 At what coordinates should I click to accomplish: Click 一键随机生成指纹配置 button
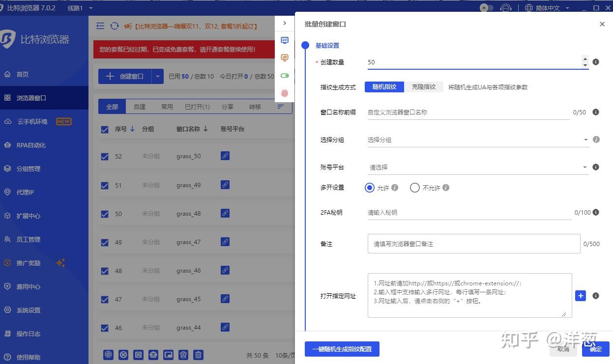click(342, 349)
